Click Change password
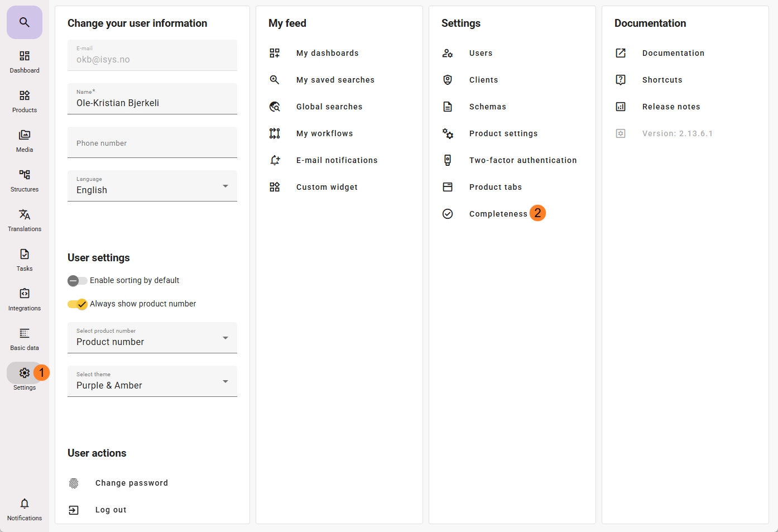The image size is (778, 532). 131,483
